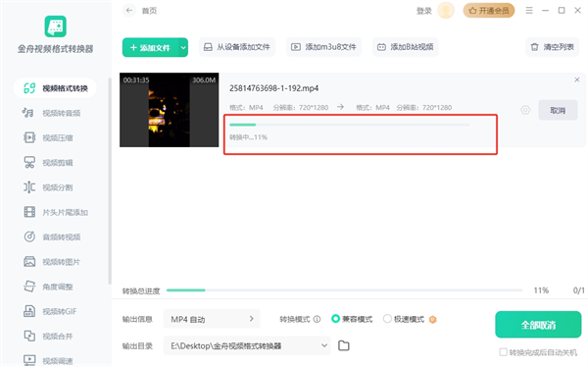Expand the output directory path dropdown
This screenshot has width=588, height=366.
(x=324, y=345)
